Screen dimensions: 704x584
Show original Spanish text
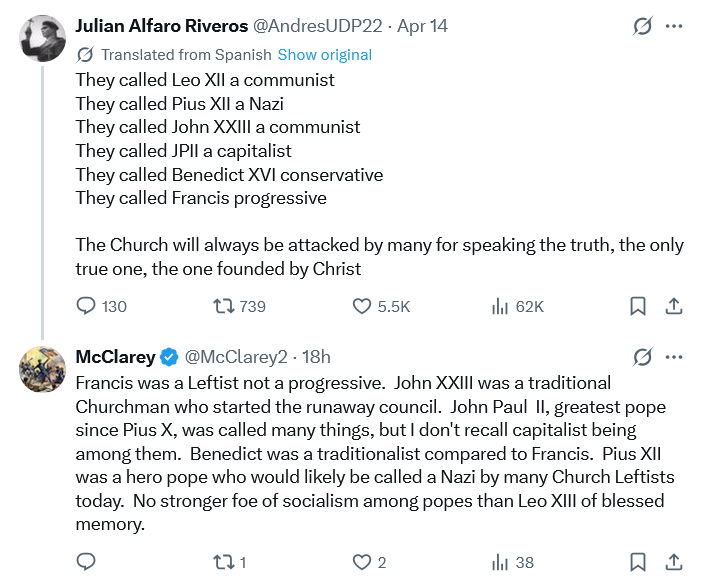324,55
